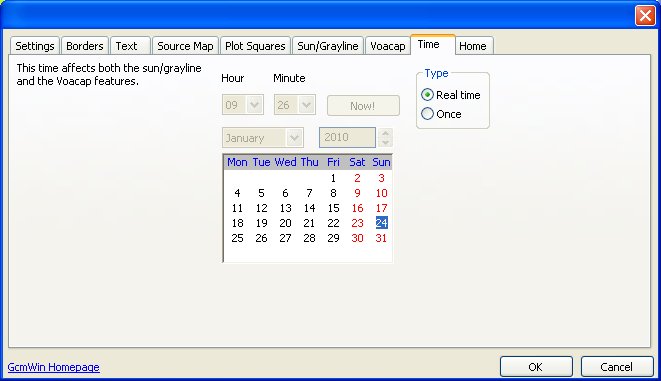Select Saturday the 23rd
Image resolution: width=661 pixels, height=381 pixels.
coord(357,223)
